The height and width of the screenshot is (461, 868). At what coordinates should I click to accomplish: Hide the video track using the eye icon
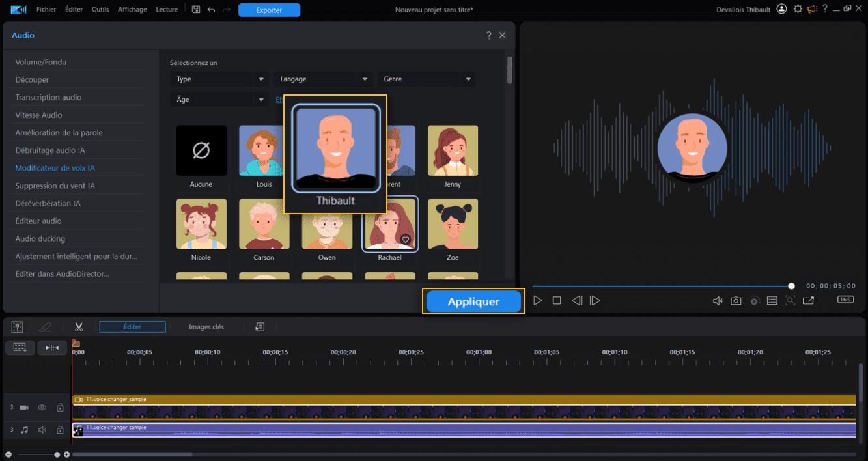point(42,408)
